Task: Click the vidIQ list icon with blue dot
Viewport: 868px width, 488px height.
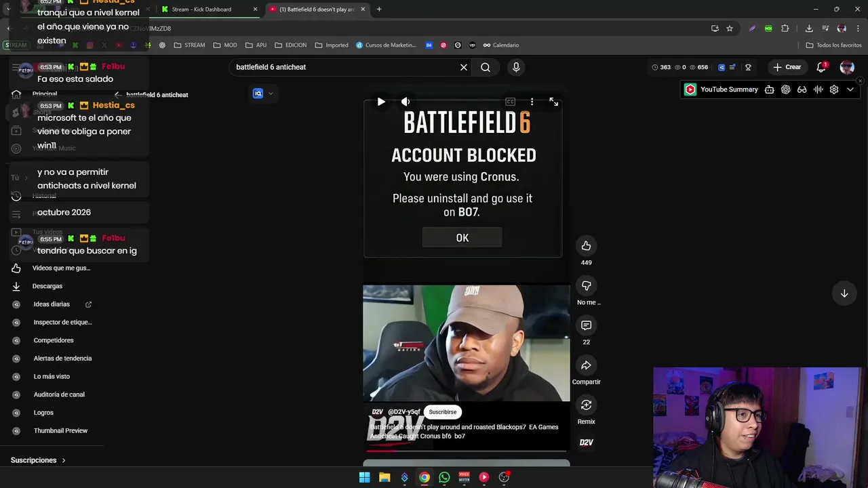Action: pos(732,67)
